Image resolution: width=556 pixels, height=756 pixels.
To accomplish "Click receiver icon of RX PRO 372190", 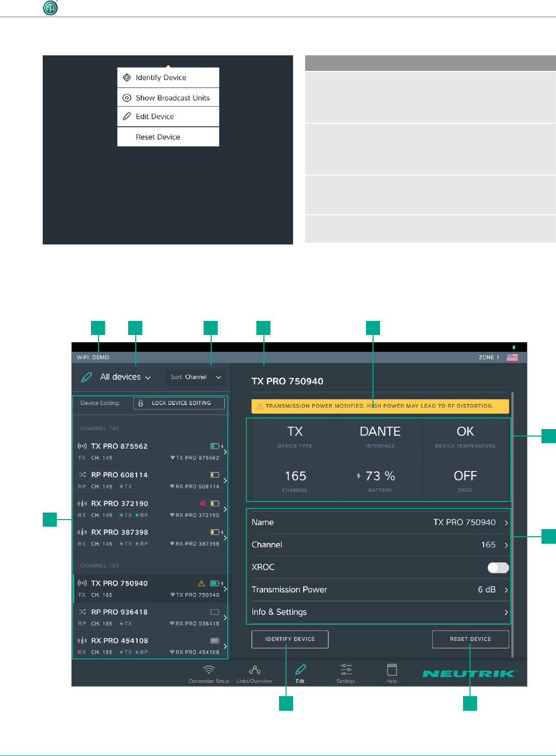I will pyautogui.click(x=82, y=503).
